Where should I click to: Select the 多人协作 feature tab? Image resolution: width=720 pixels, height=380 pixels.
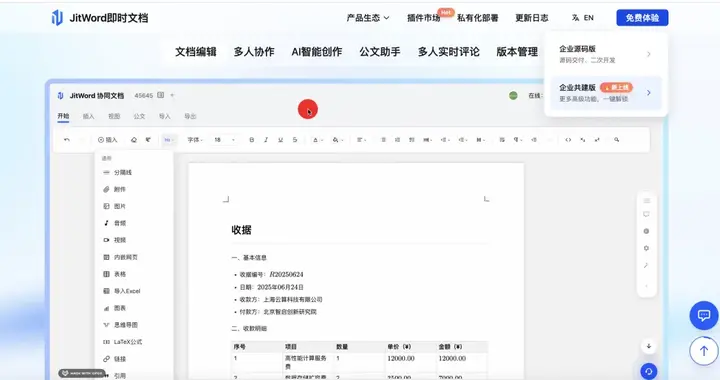click(x=254, y=52)
